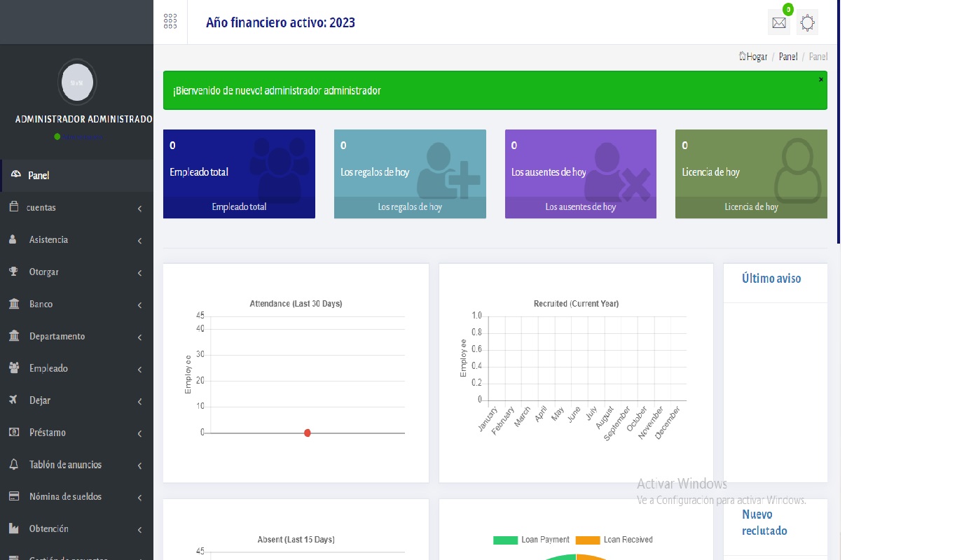This screenshot has height=560, width=957.
Task: Open the Empleado sidebar menu item
Action: tap(76, 368)
